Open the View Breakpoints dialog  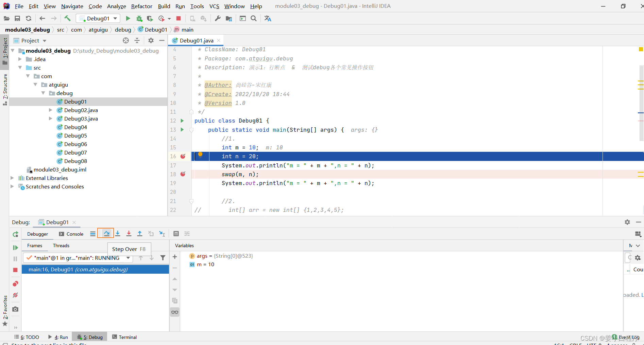(15, 284)
